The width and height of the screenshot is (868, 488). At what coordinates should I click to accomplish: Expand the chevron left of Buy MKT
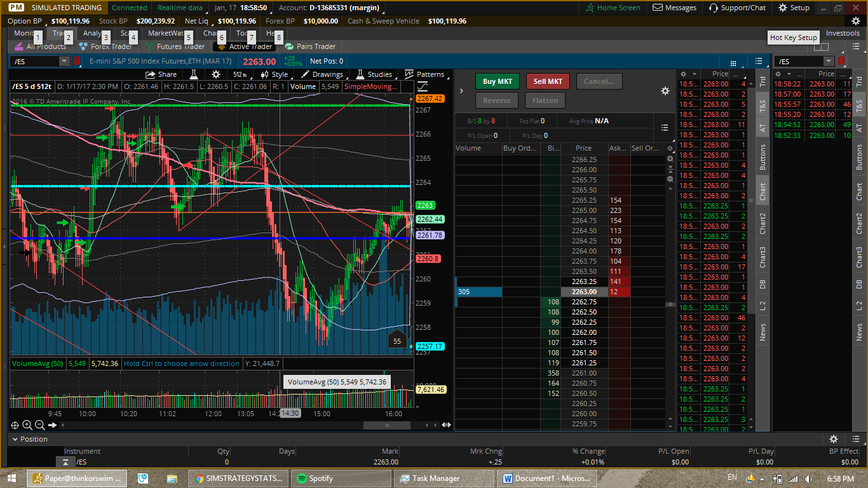(x=461, y=91)
